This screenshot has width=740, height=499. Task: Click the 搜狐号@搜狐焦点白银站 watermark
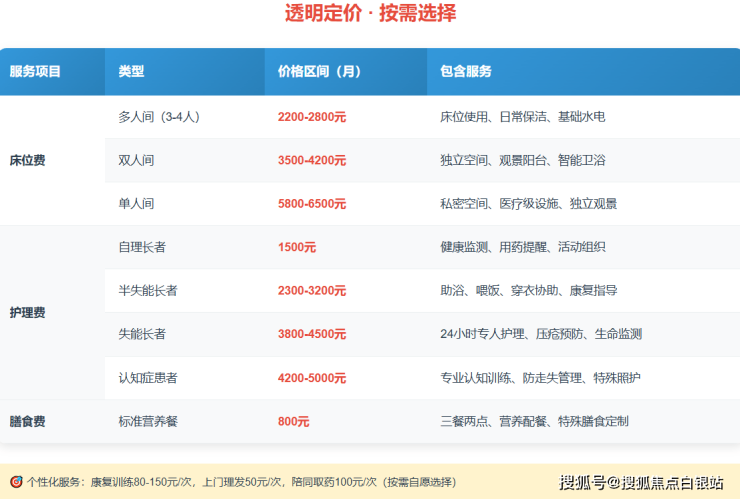pyautogui.click(x=640, y=483)
